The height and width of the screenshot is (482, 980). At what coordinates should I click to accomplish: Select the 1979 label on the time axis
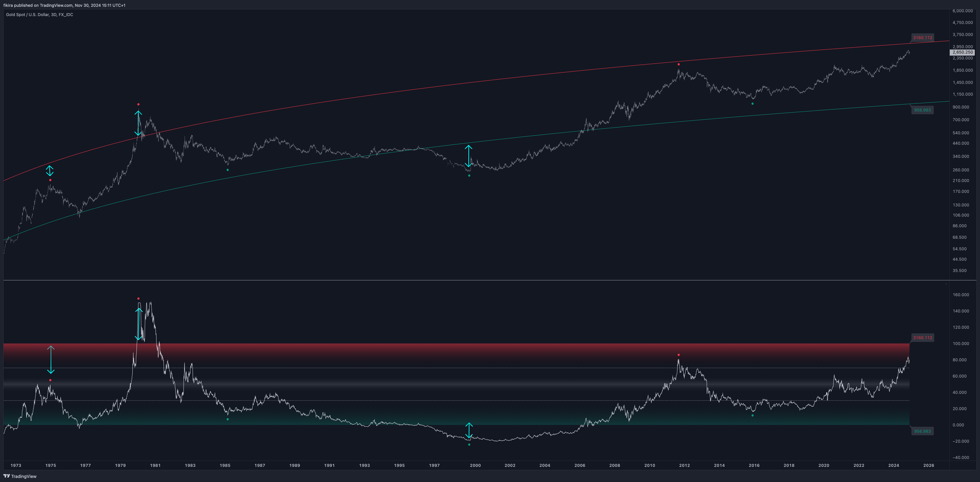tap(121, 466)
